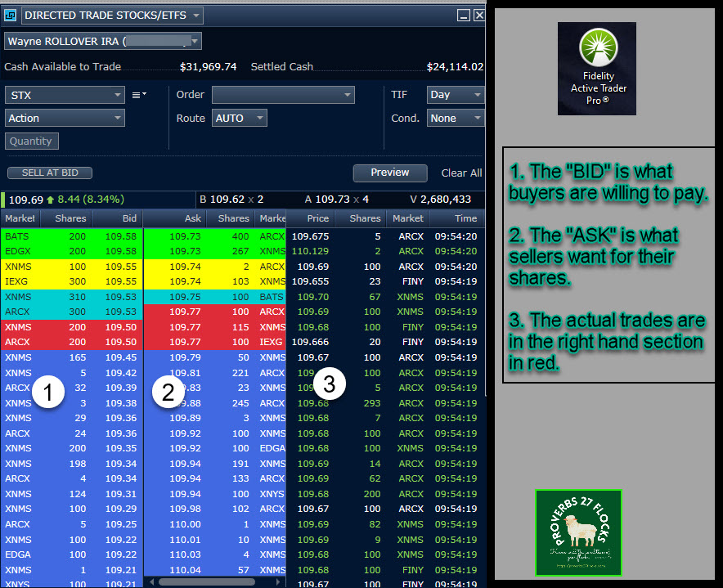Screen dimensions: 723x588
Task: Open the list menu icon beside STX
Action: click(139, 95)
